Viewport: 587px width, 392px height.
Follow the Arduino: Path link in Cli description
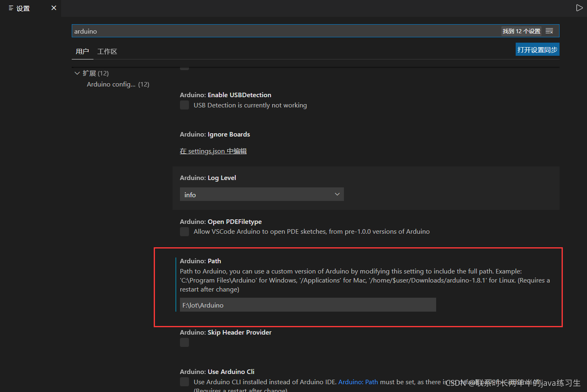point(358,382)
